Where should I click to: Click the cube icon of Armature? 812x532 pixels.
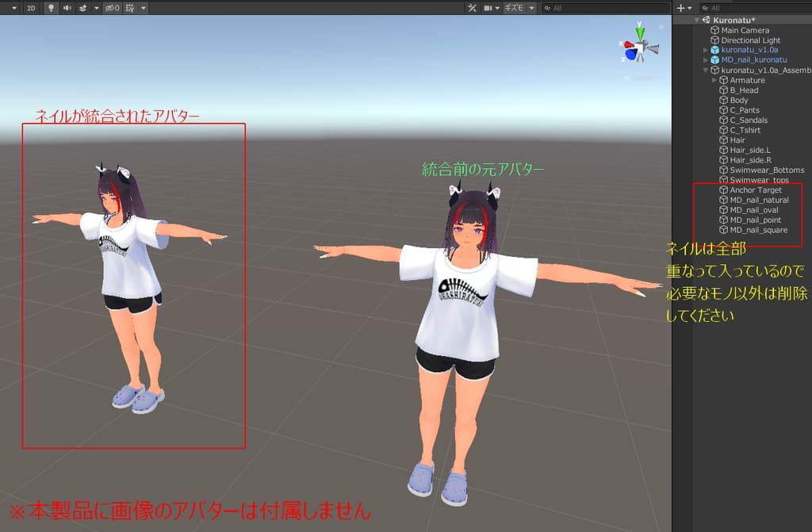tap(723, 80)
